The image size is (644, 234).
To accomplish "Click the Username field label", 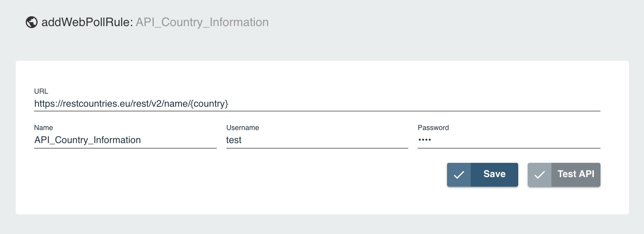I will coord(242,128).
